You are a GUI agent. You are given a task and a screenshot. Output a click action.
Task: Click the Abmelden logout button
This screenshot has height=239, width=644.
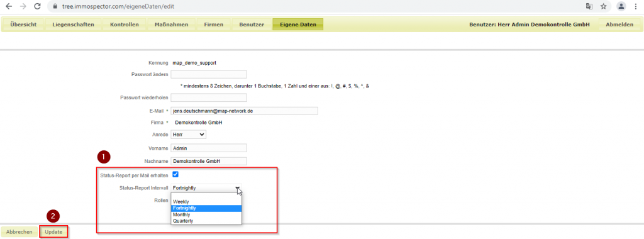tap(619, 25)
